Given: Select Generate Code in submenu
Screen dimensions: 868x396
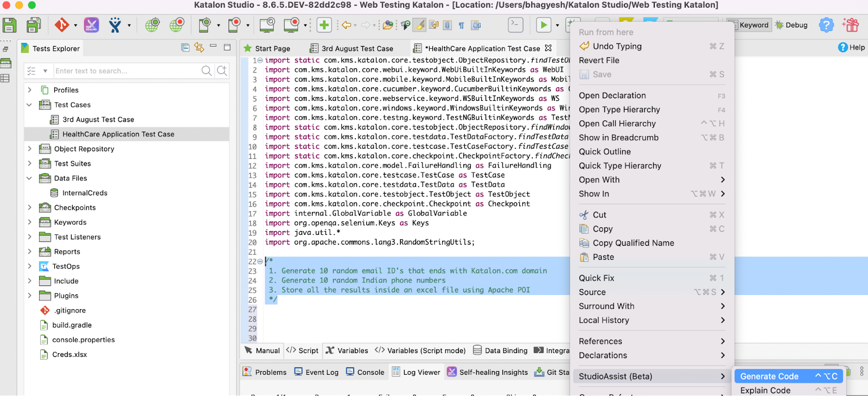Looking at the screenshot, I should [789, 376].
